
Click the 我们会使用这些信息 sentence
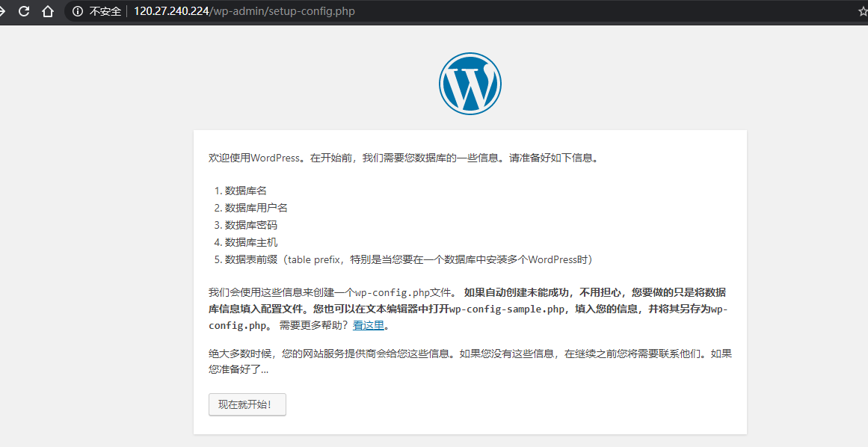point(329,292)
